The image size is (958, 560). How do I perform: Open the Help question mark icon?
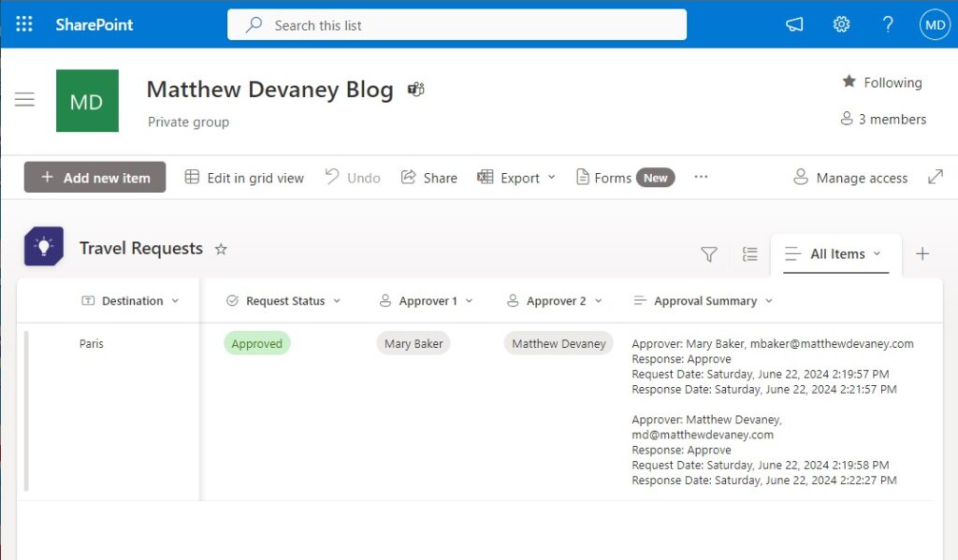click(888, 24)
